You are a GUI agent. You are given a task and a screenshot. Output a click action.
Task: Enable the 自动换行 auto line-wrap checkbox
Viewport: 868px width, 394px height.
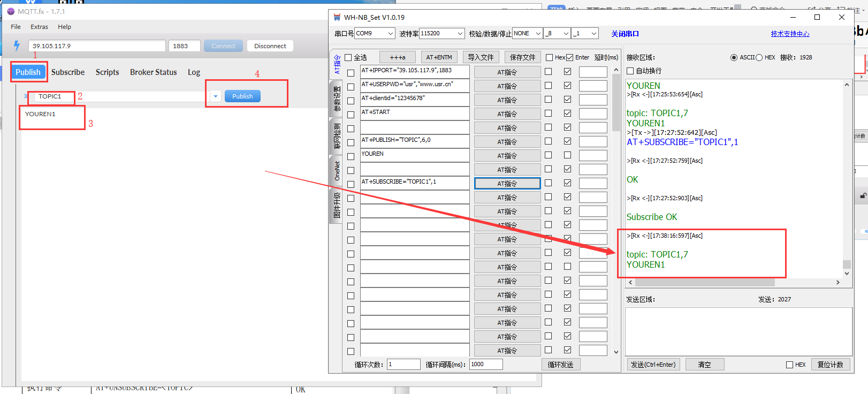tap(630, 71)
